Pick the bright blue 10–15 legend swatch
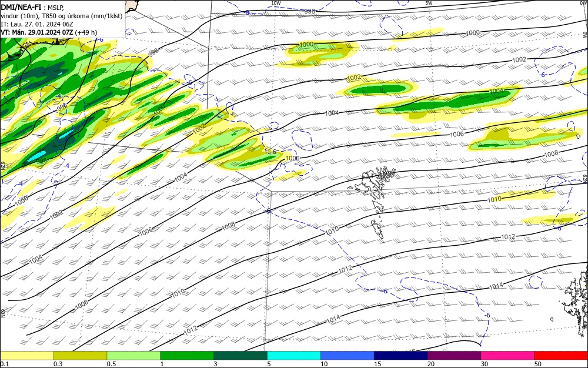 coord(348,356)
